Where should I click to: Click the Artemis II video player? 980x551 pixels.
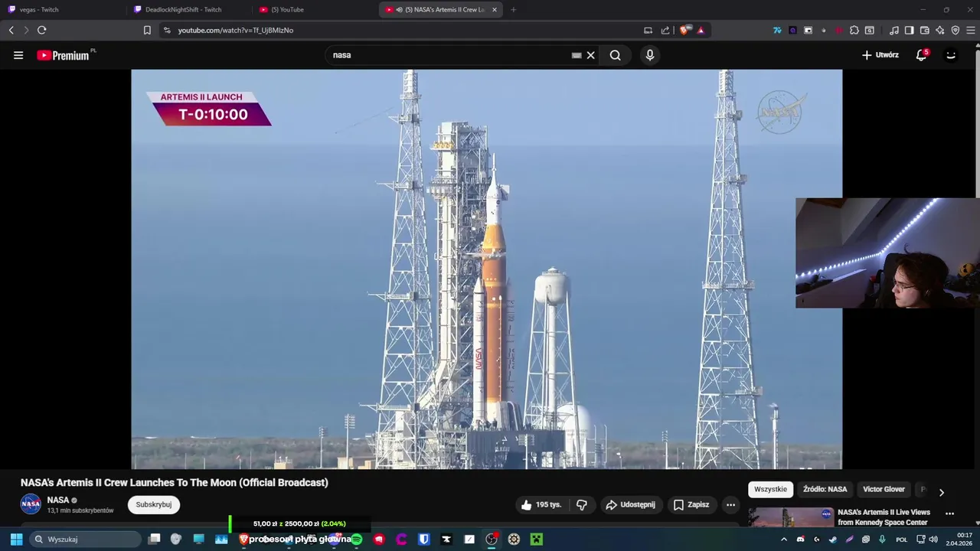pyautogui.click(x=486, y=269)
